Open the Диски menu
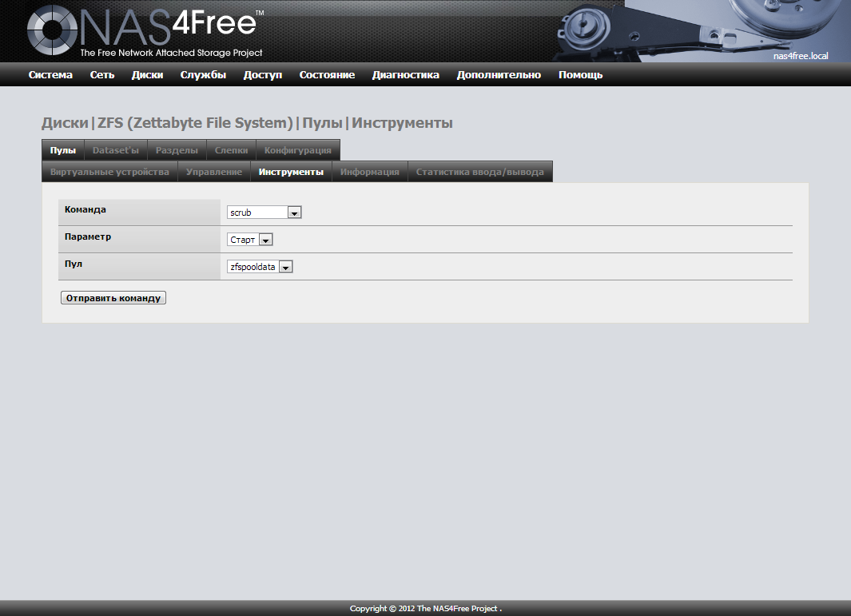851x616 pixels. (147, 75)
